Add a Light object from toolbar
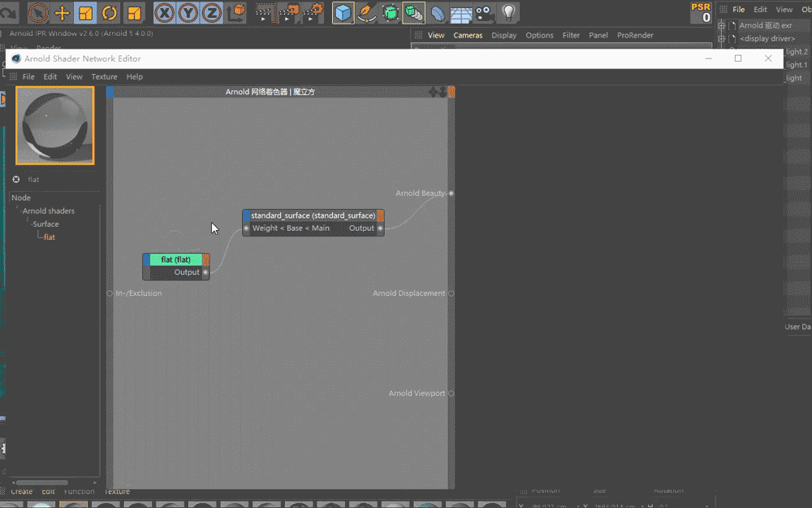This screenshot has height=508, width=812. [508, 12]
